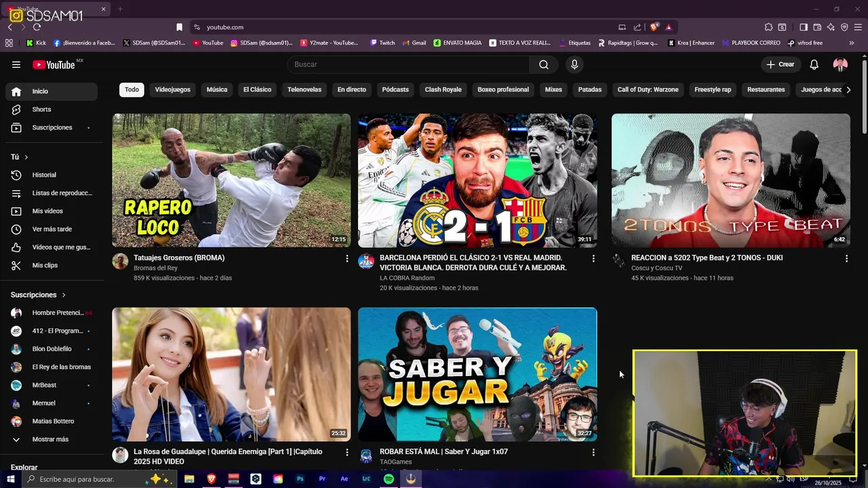Open the LA COBRA Random channel link
Viewport: 868px width, 488px height.
[x=407, y=278]
